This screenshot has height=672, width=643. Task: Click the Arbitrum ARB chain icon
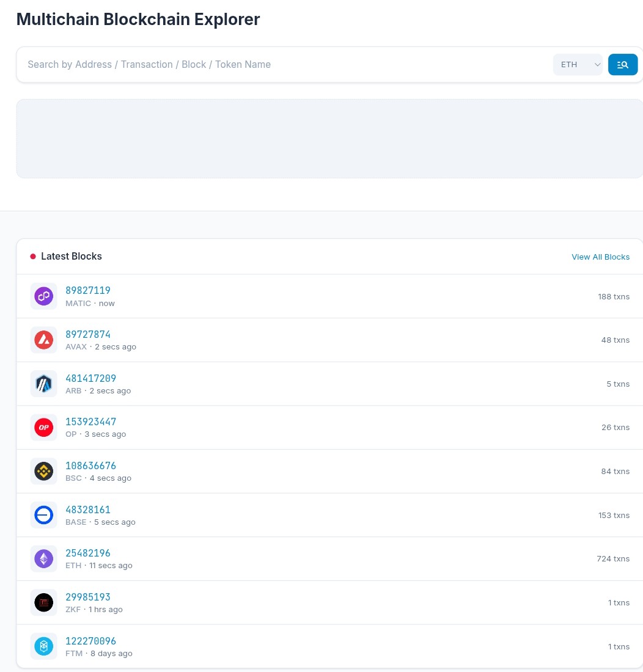[x=44, y=384]
